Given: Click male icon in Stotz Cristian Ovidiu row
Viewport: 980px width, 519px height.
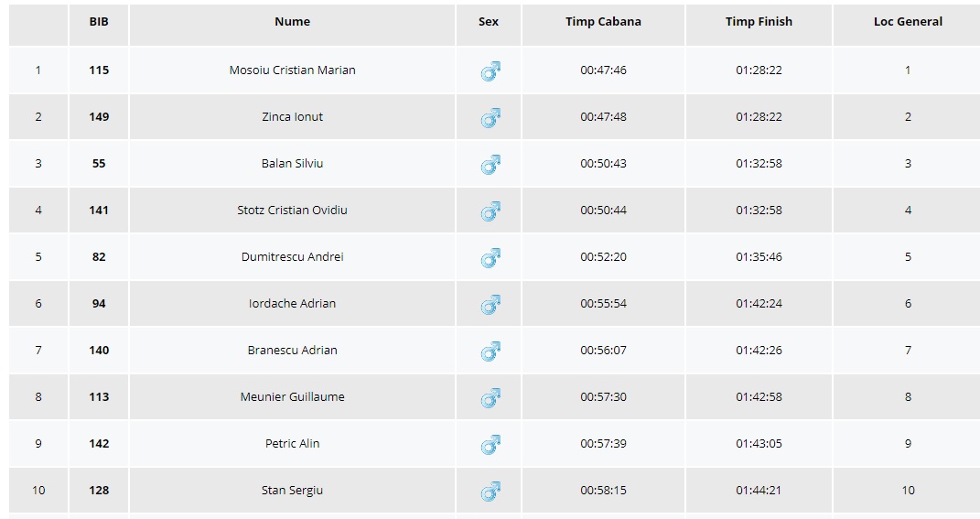Looking at the screenshot, I should (x=490, y=211).
